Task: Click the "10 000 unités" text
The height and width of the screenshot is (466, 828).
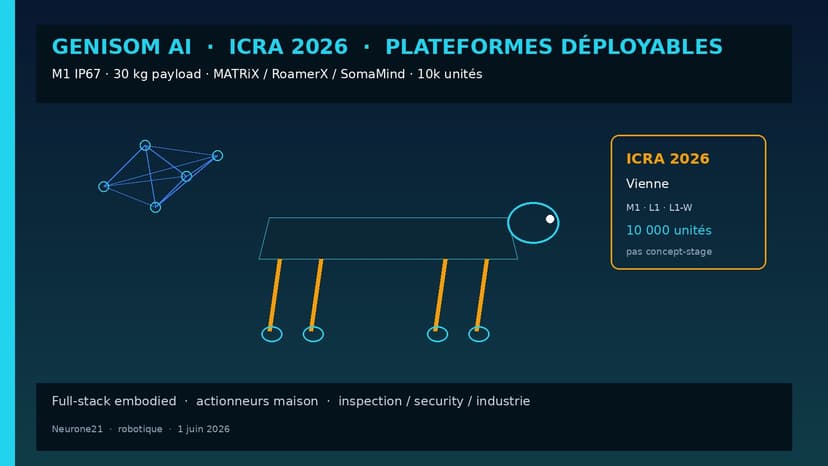Action: (x=669, y=230)
